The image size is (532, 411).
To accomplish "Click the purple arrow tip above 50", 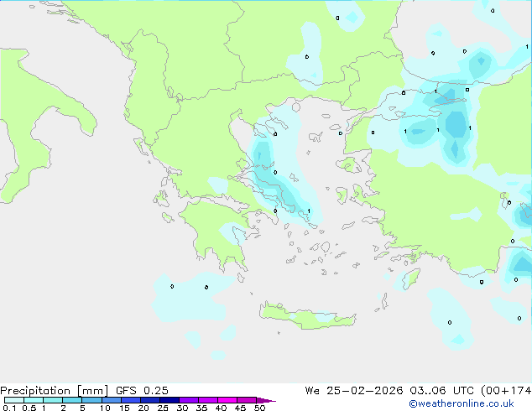I will (266, 400).
